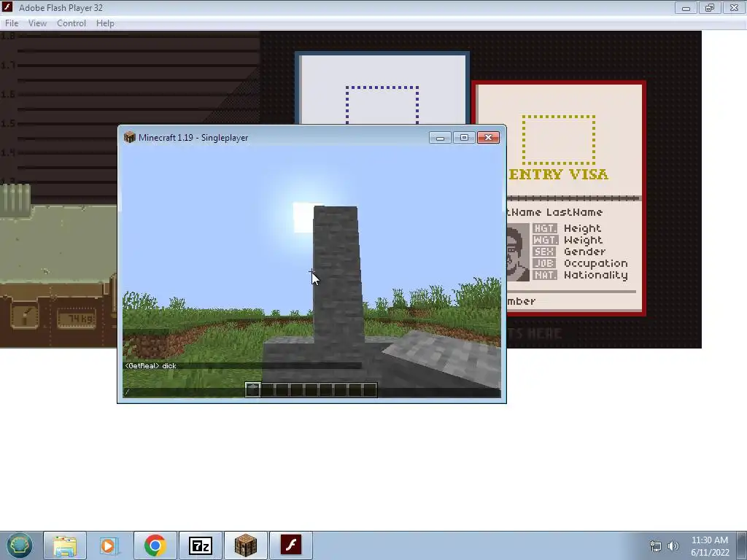Viewport: 747px width, 560px height.
Task: Close the Minecraft window
Action: point(488,138)
